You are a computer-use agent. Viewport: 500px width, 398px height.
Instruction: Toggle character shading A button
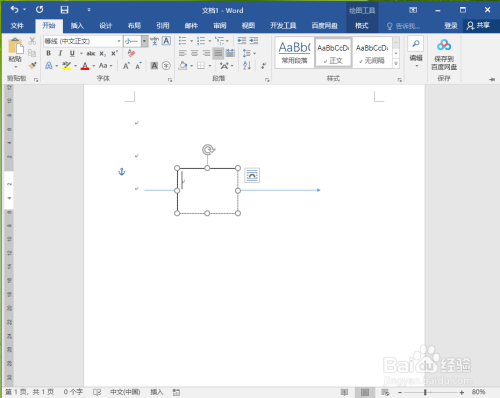click(154, 66)
